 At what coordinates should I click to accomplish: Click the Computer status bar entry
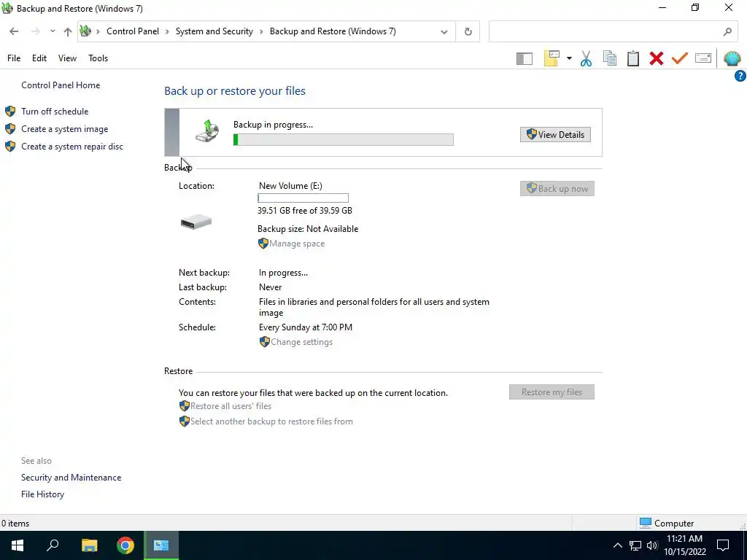[x=667, y=524]
